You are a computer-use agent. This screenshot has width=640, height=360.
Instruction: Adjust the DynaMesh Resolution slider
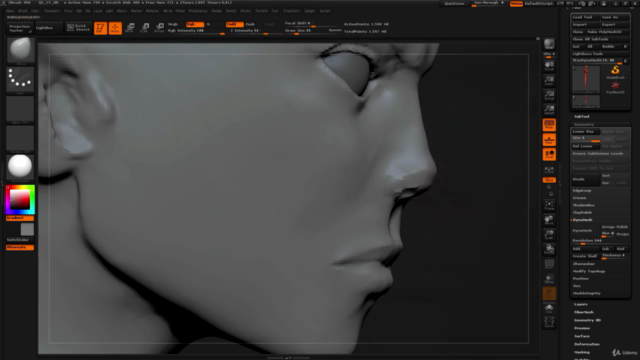(600, 241)
